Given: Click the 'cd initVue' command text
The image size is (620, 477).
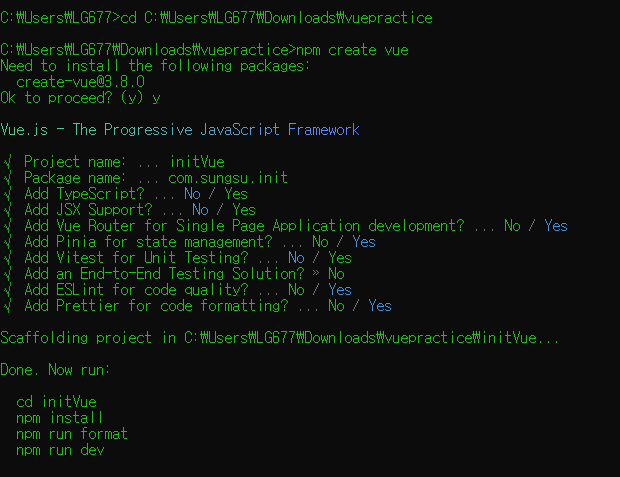Looking at the screenshot, I should [56, 402].
